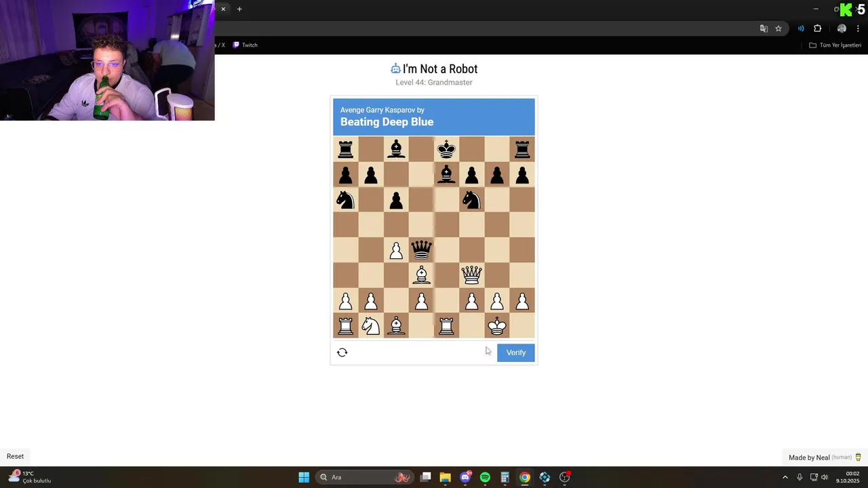
Task: Open the Made by Neal link
Action: [x=825, y=457]
